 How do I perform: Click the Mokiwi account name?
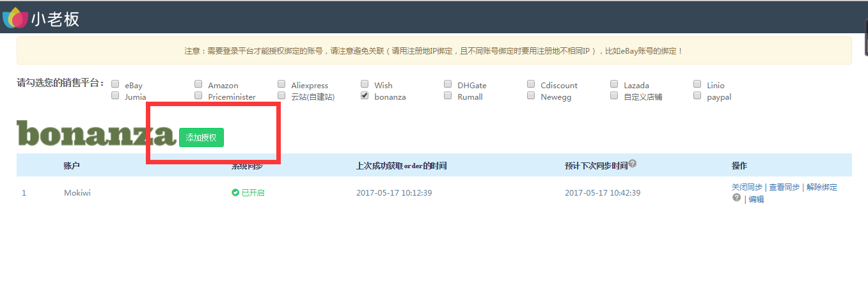[77, 193]
